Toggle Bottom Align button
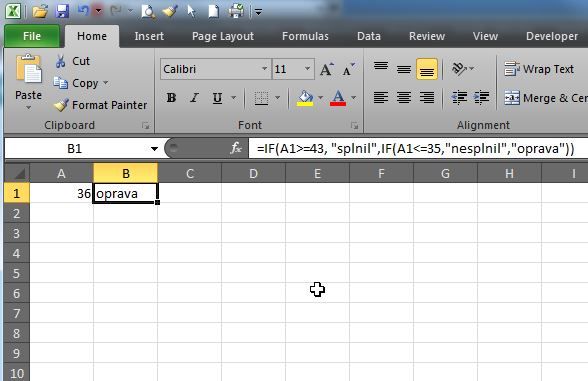This screenshot has height=381, width=588. click(x=427, y=69)
